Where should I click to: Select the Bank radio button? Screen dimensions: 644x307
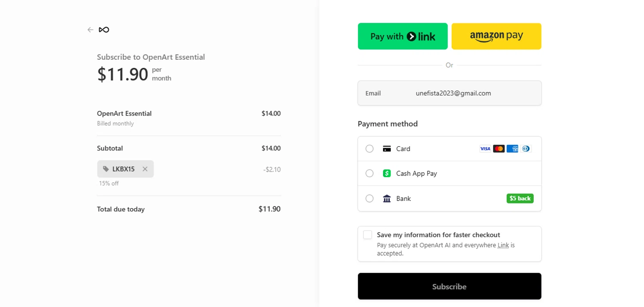click(369, 198)
